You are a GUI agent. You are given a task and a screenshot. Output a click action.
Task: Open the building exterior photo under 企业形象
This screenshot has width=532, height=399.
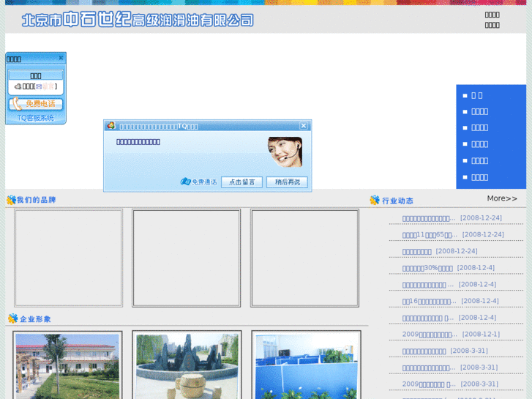coord(67,365)
